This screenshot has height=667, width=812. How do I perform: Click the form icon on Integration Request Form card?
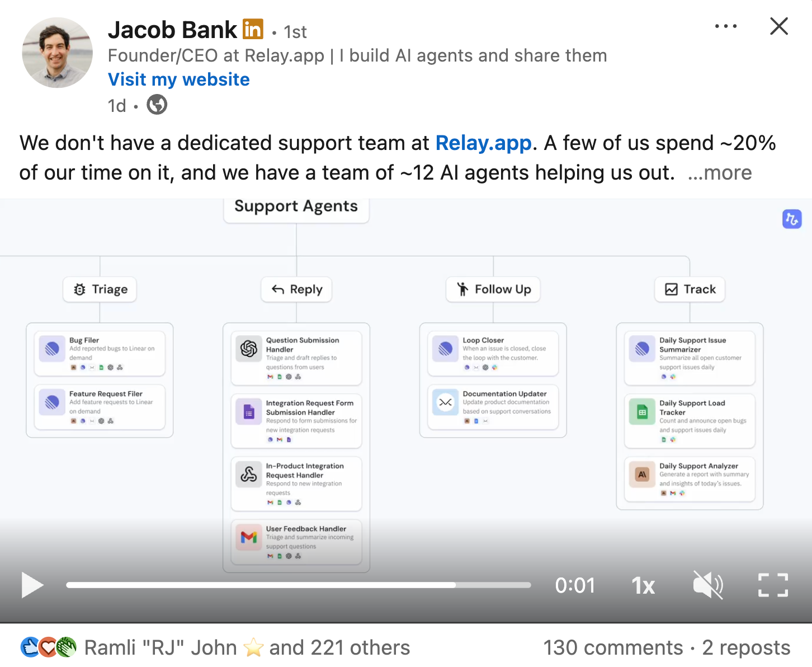[249, 412]
